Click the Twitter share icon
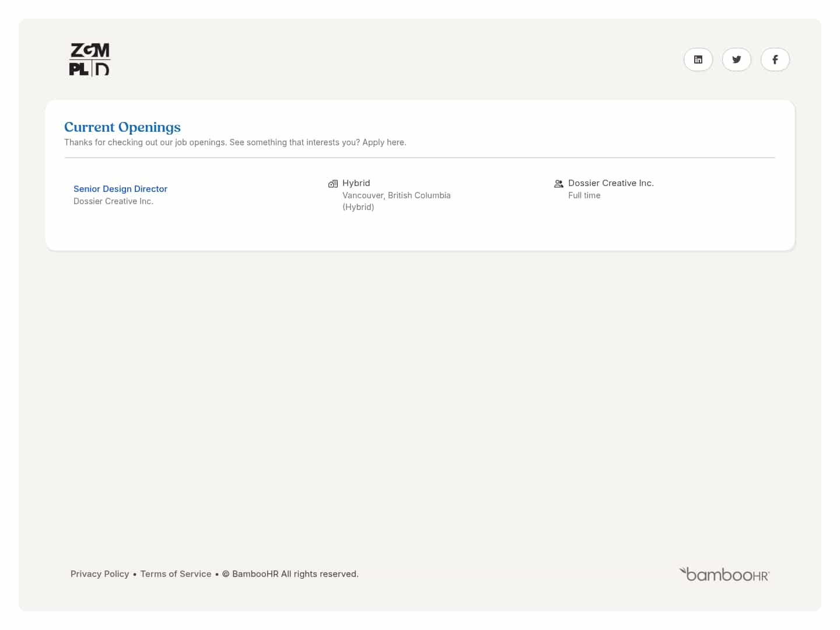The image size is (840, 630). 736,60
